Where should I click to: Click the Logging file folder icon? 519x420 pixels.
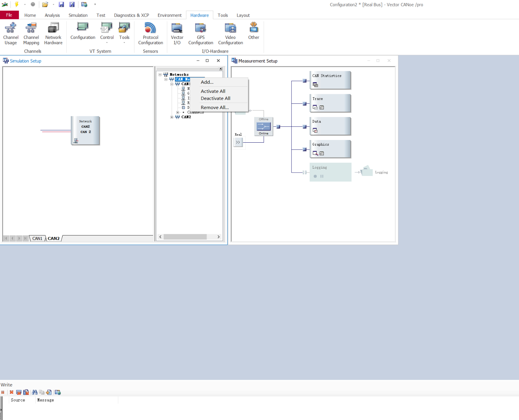pyautogui.click(x=366, y=171)
